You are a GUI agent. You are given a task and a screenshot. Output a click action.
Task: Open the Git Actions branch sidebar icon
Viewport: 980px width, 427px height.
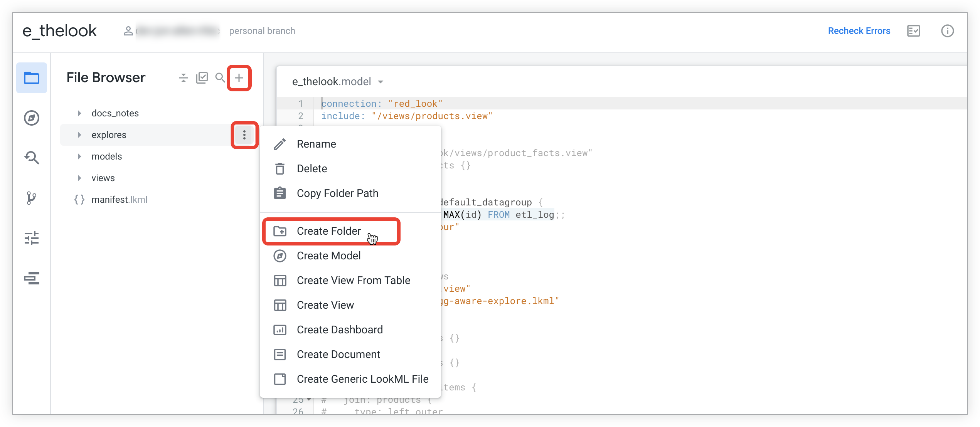point(32,198)
